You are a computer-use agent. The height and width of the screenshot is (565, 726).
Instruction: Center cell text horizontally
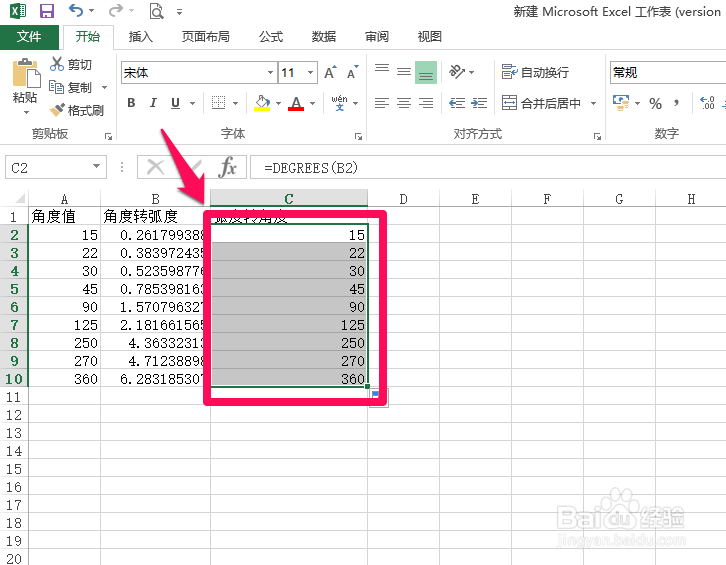pos(404,103)
